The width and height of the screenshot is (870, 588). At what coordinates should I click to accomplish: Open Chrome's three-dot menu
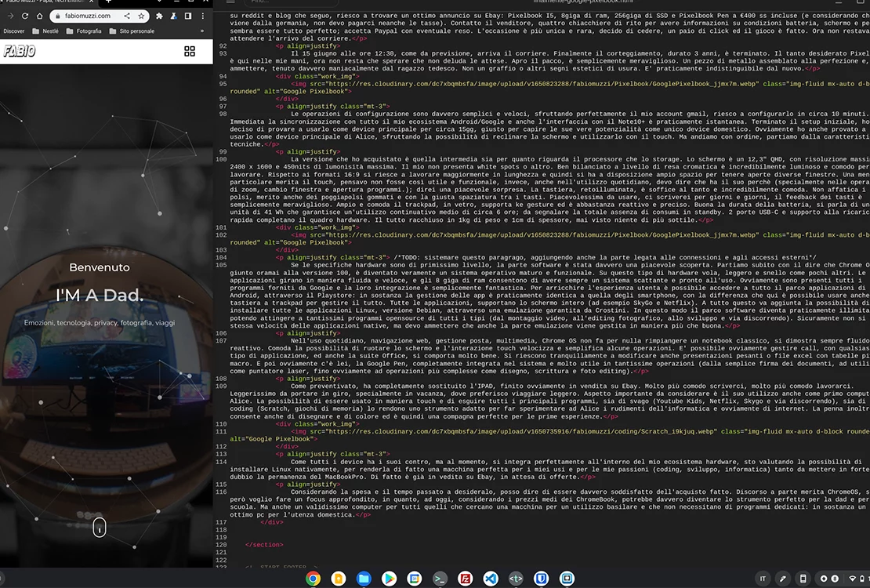pos(203,16)
